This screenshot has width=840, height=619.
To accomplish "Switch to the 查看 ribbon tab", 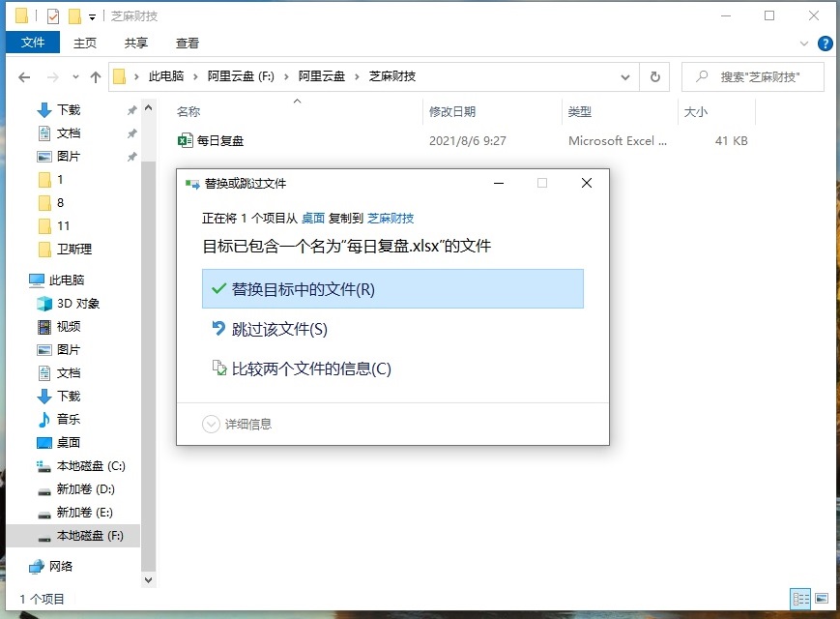I will pyautogui.click(x=188, y=42).
